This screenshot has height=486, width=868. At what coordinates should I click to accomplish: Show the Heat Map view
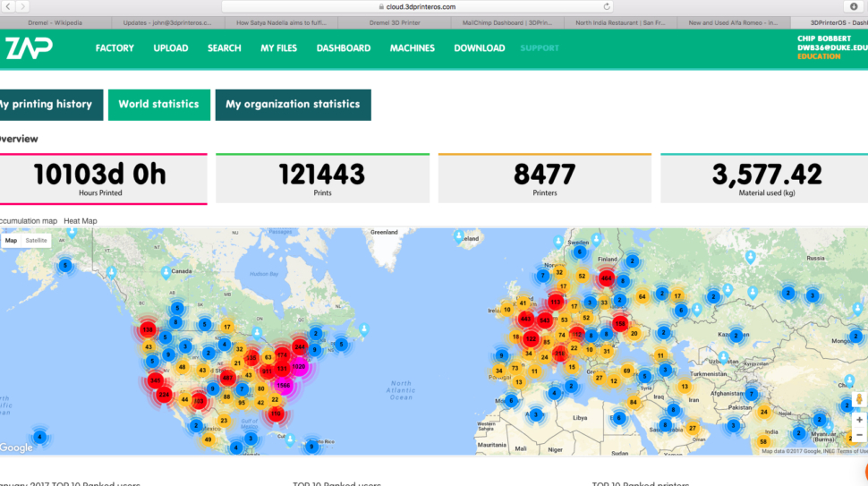(x=81, y=220)
